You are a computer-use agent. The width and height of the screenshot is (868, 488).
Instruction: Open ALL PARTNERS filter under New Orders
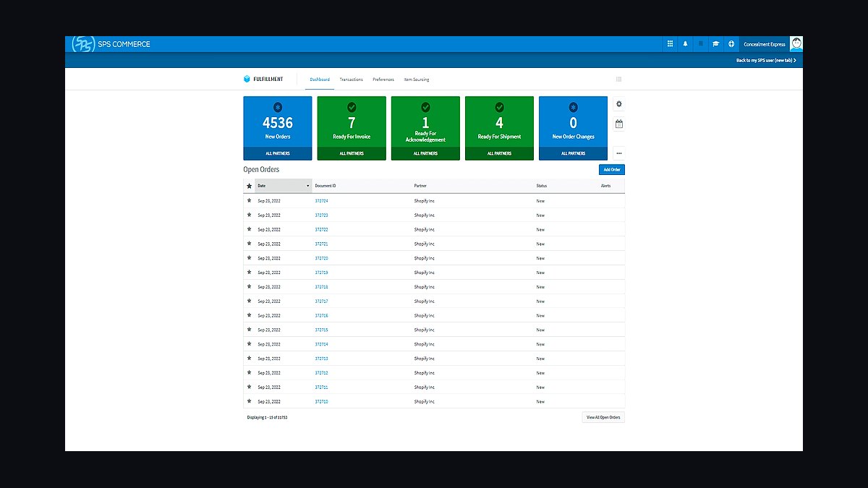click(278, 153)
